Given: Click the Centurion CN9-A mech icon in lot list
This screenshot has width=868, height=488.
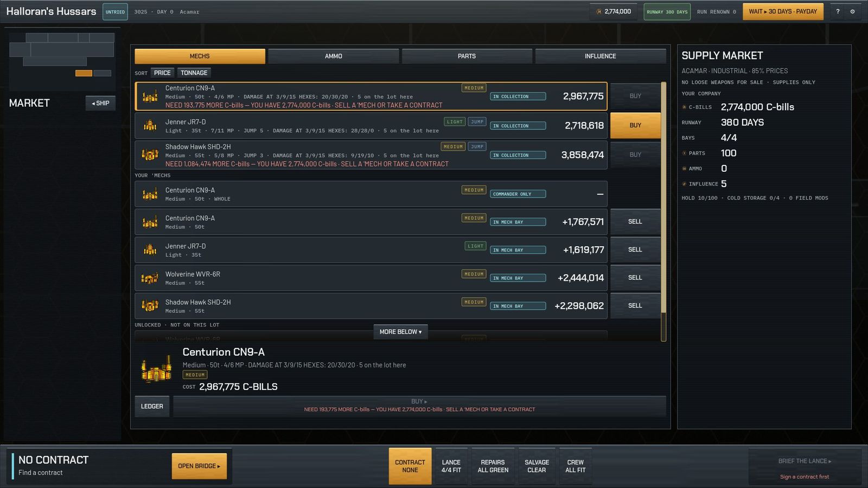Looking at the screenshot, I should click(150, 97).
